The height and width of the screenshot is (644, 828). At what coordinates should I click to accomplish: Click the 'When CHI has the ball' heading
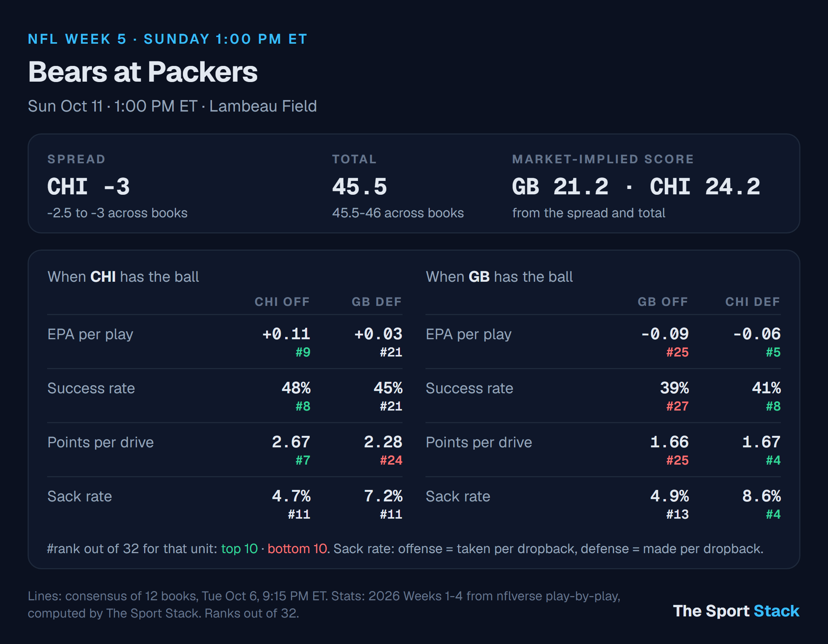(x=123, y=277)
